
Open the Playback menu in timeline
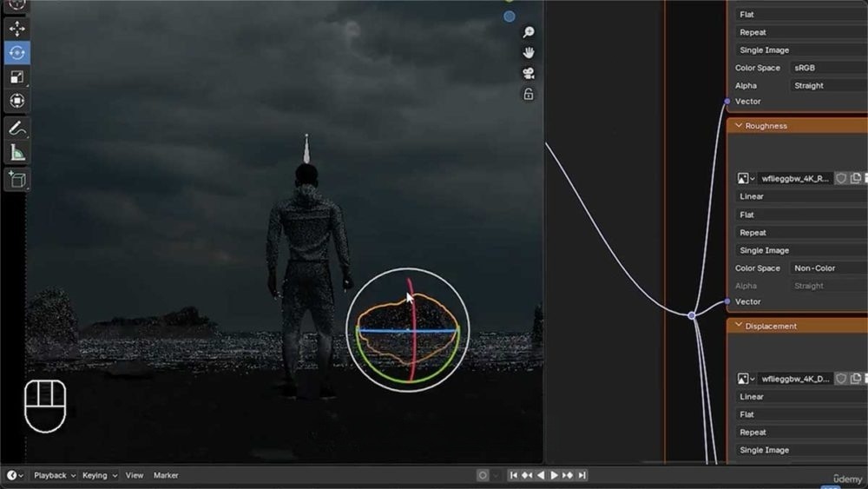click(x=54, y=475)
